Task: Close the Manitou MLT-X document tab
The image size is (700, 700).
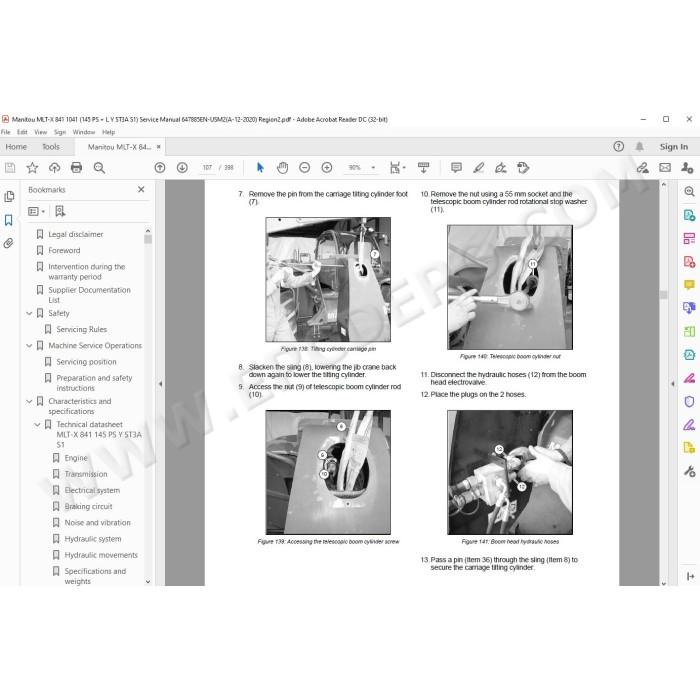Action: point(158,146)
